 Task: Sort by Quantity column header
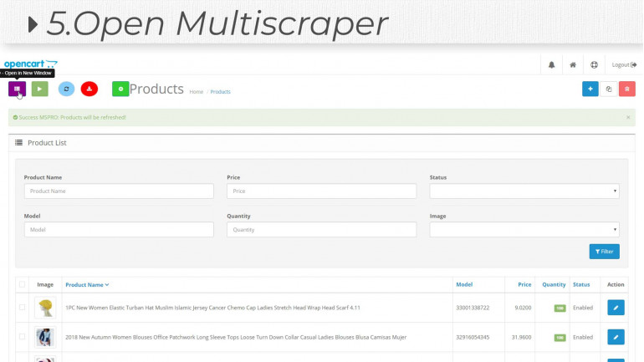point(554,284)
